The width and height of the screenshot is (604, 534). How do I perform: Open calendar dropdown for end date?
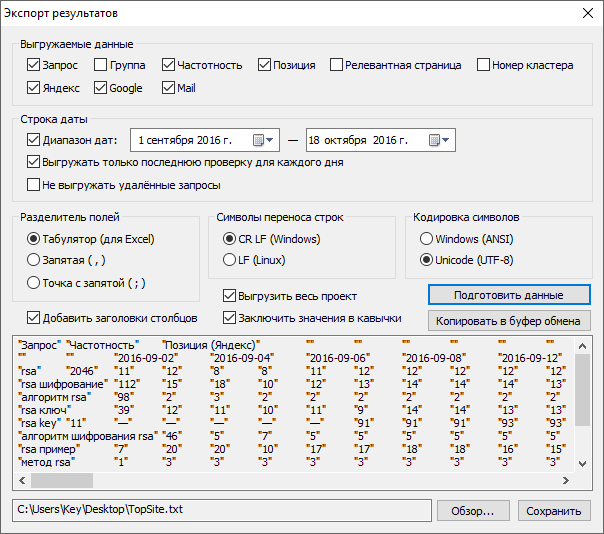pyautogui.click(x=439, y=140)
